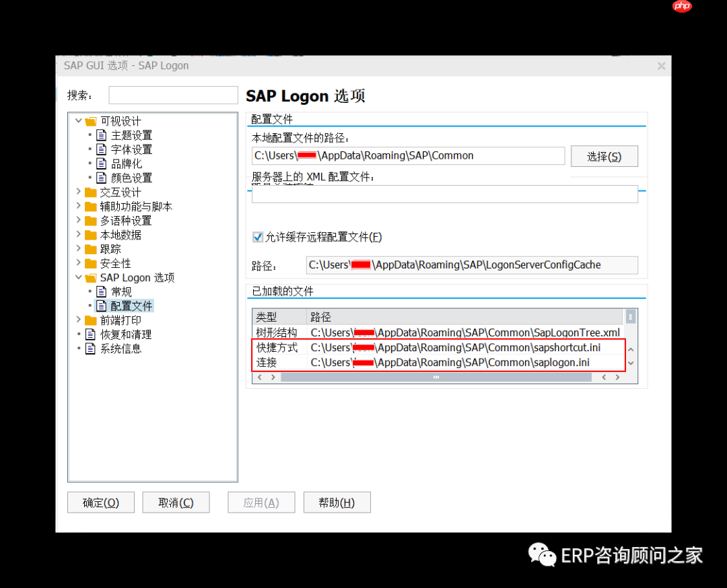Click the 恢复和清理 document icon
The height and width of the screenshot is (588, 727).
[90, 334]
